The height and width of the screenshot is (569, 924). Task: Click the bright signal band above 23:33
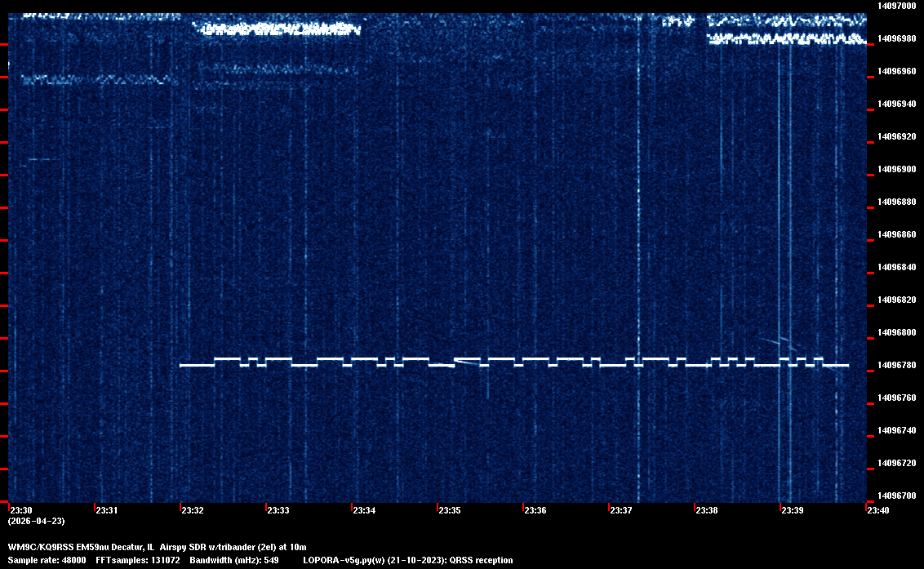278,29
